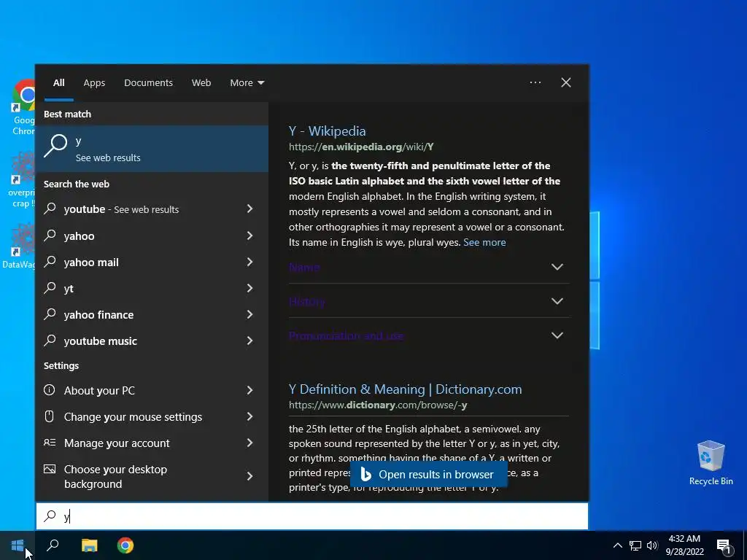Expand the desktop background arrow
Screen dimensions: 747x560
249,475
